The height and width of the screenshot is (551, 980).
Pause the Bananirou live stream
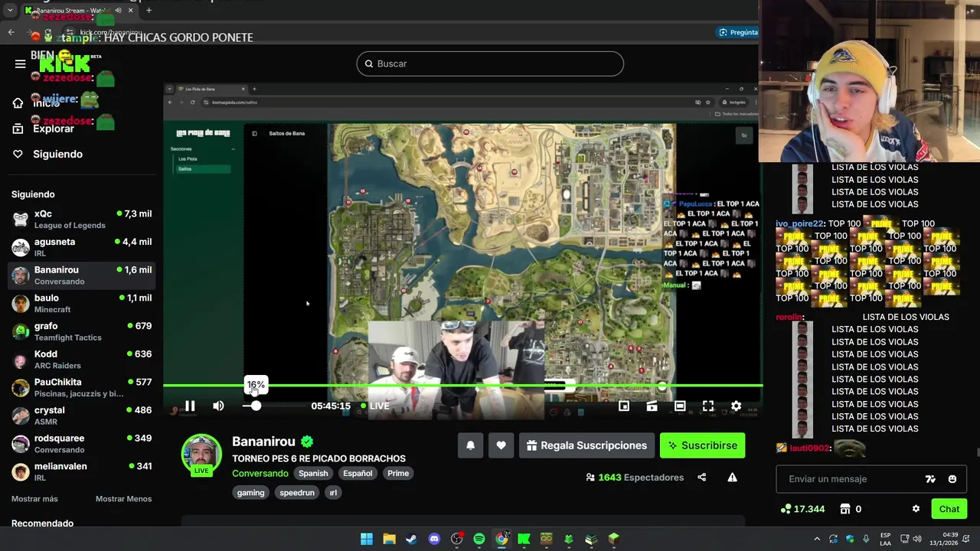(x=190, y=406)
